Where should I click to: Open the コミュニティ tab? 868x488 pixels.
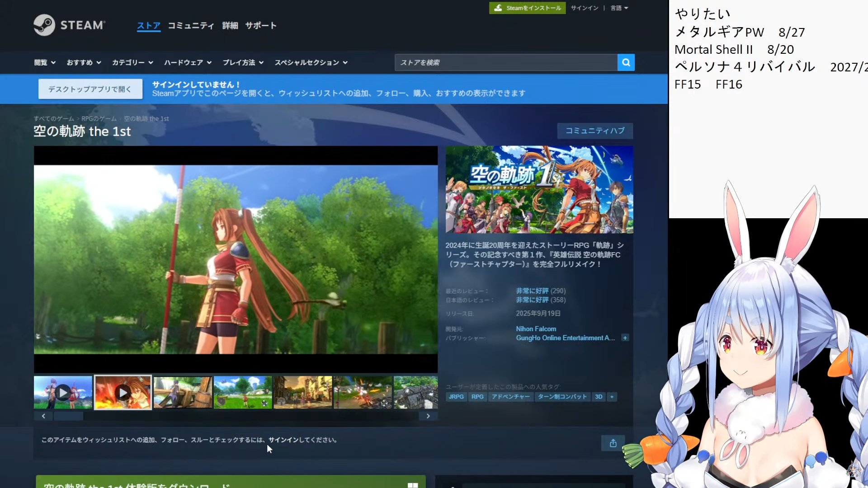191,26
